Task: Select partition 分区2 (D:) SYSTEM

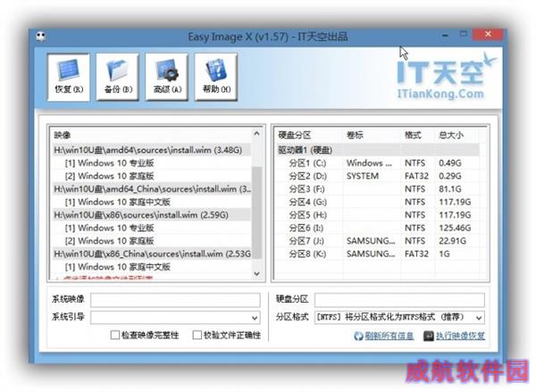Action: click(307, 176)
